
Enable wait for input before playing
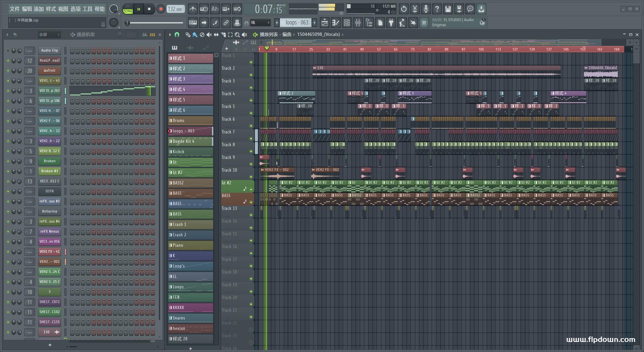point(204,9)
